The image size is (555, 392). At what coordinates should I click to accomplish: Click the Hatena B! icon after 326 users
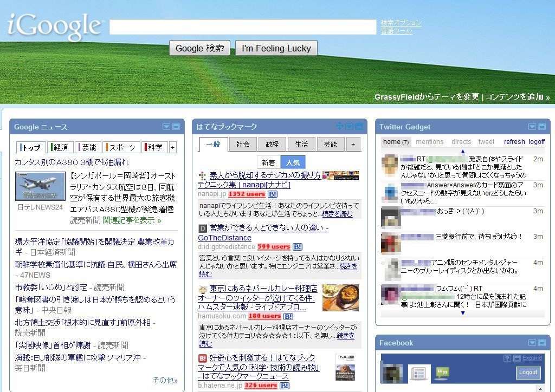[x=285, y=386]
